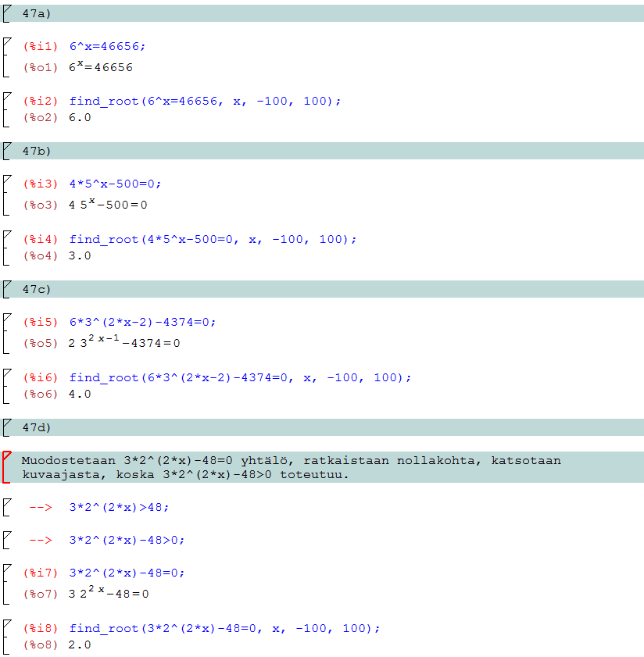Collapse the 47c) title cell bracket
The width and height of the screenshot is (644, 657).
click(x=6, y=289)
